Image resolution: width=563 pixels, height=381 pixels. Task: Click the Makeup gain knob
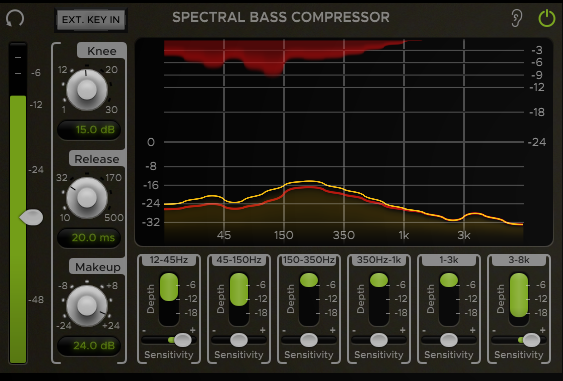pos(87,305)
